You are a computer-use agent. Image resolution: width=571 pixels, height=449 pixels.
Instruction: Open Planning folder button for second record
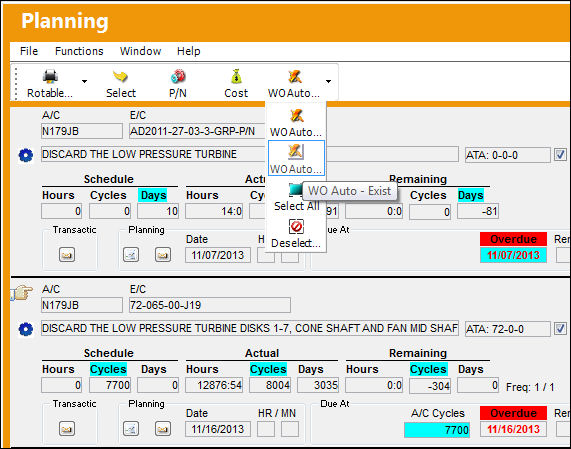pyautogui.click(x=163, y=429)
